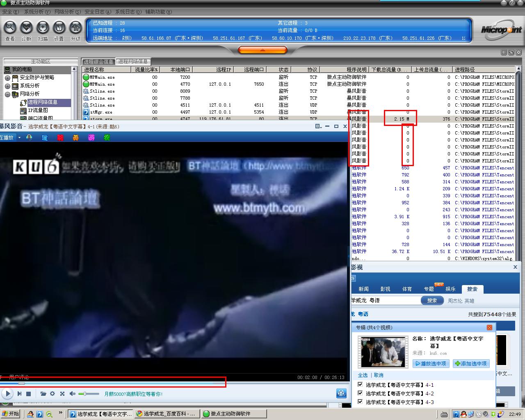Click 取消 link in album popup

[379, 375]
